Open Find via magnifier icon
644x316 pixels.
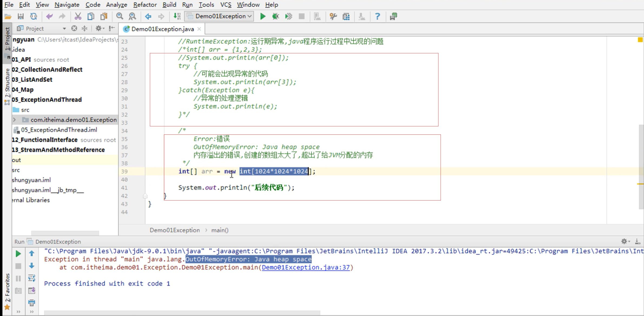click(x=120, y=17)
